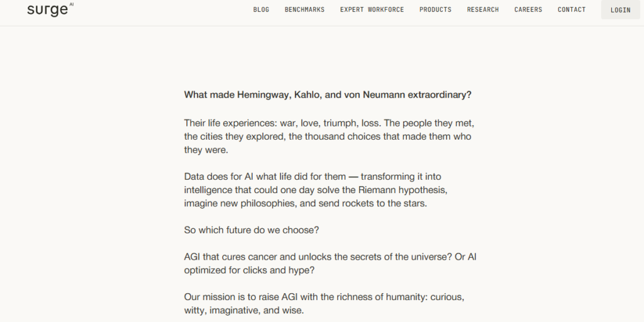Open the Contact page link
Image resolution: width=644 pixels, height=322 pixels.
pyautogui.click(x=571, y=9)
